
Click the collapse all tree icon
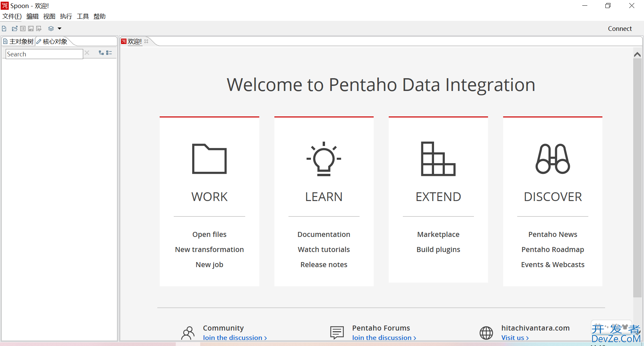point(109,53)
